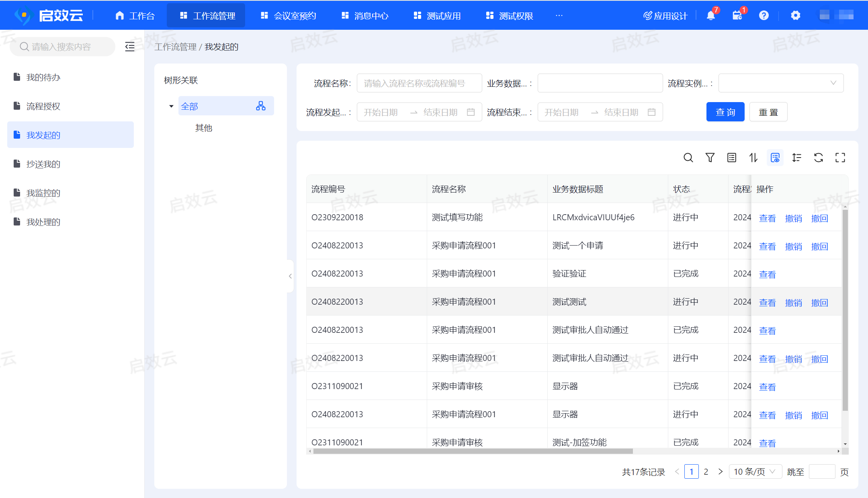Open the notification bell icon

[710, 16]
